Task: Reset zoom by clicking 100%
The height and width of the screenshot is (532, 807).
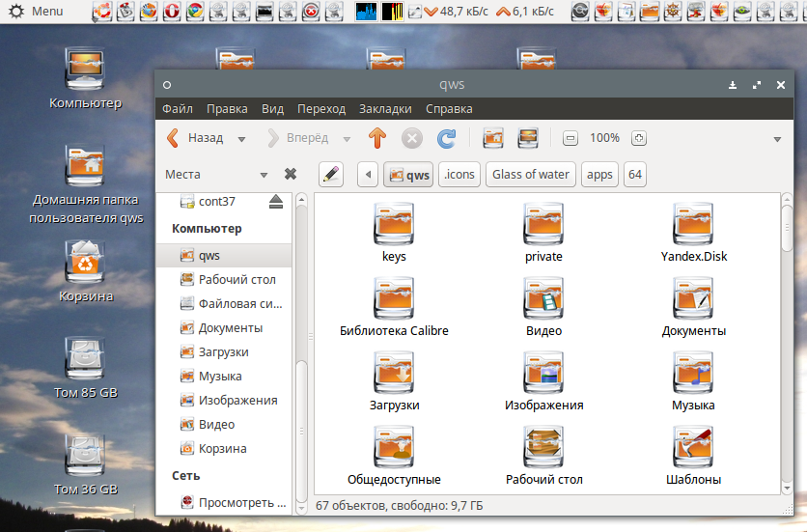Action: click(x=604, y=138)
